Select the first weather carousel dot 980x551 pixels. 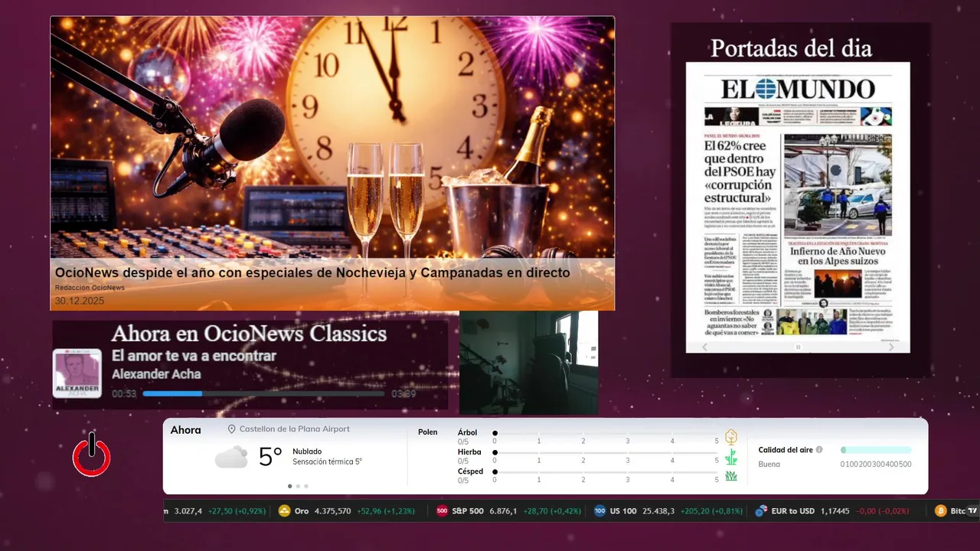(289, 486)
